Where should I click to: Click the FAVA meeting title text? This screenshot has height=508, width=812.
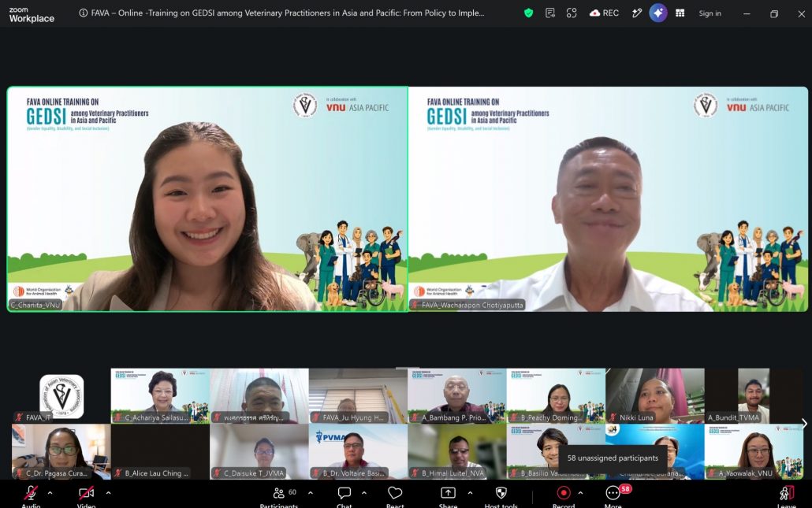pyautogui.click(x=288, y=13)
